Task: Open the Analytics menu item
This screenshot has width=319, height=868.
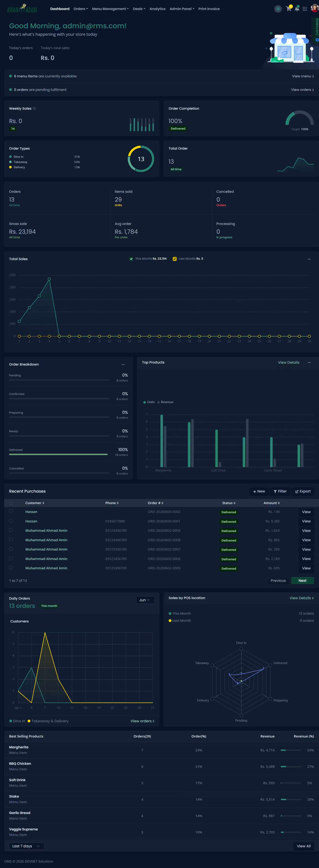Action: [x=158, y=9]
